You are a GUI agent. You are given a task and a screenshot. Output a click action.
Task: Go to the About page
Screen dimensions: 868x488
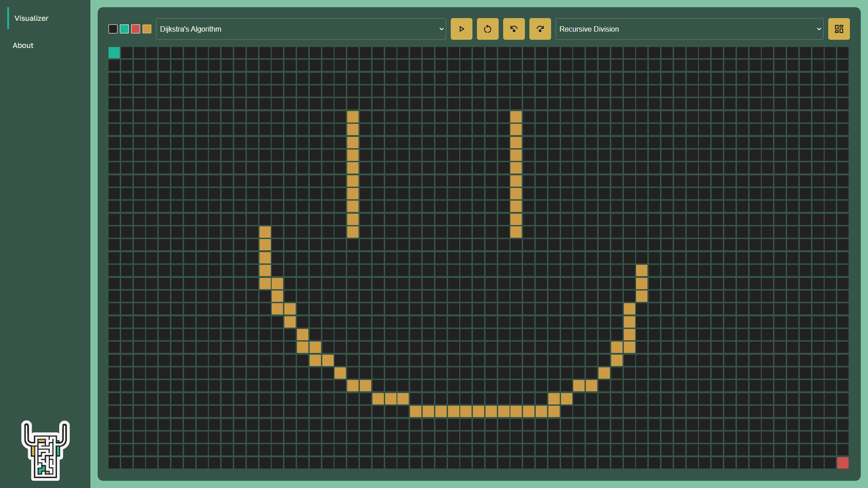click(23, 45)
